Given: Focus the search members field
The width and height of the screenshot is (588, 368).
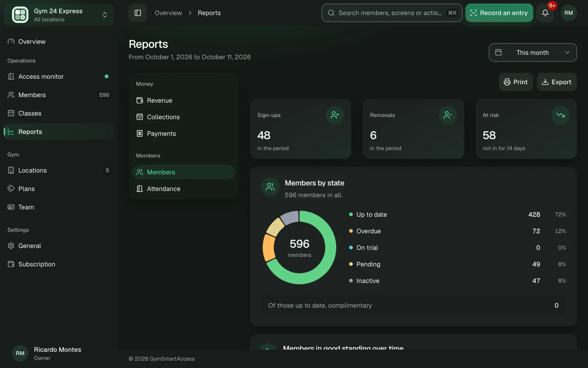Looking at the screenshot, I should [x=392, y=13].
